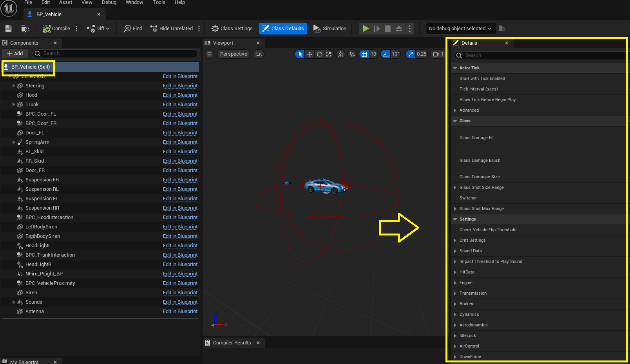
Task: Select the rotate gizmo tool
Action: [319, 54]
